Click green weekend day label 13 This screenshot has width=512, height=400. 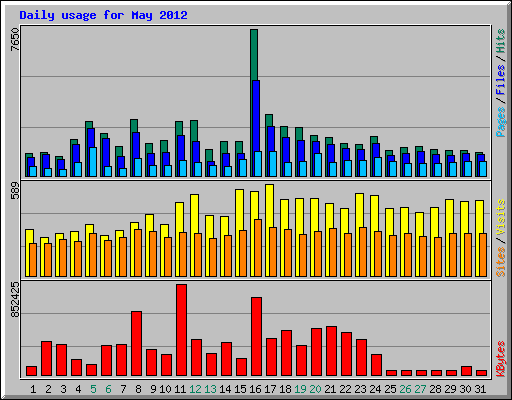coord(210,389)
